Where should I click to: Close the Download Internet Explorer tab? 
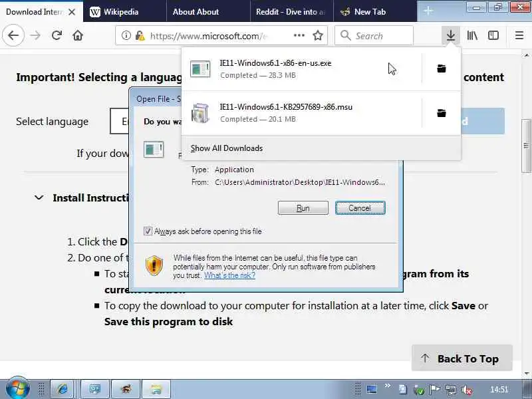tap(72, 12)
